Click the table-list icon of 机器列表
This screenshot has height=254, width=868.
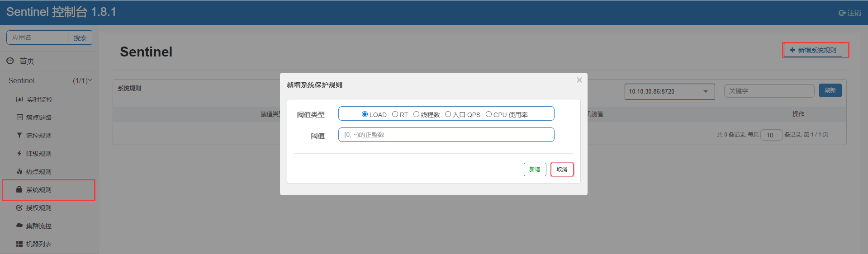19,244
